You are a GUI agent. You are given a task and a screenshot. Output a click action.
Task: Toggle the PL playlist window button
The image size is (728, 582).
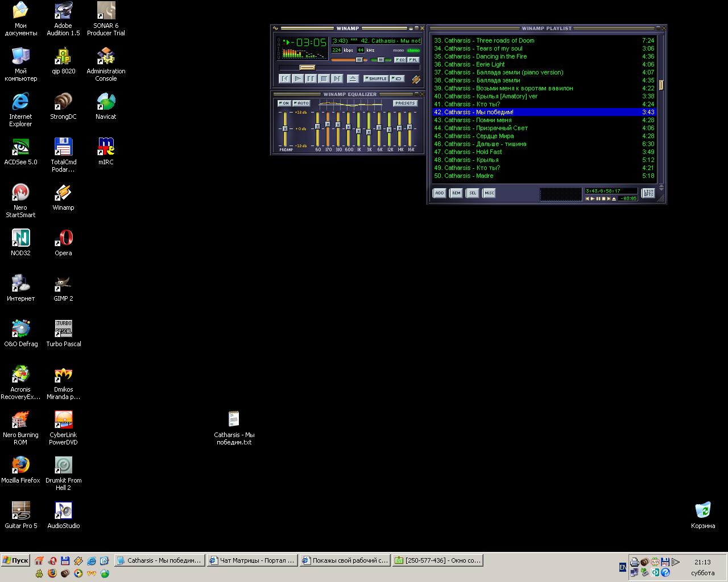coord(413,60)
